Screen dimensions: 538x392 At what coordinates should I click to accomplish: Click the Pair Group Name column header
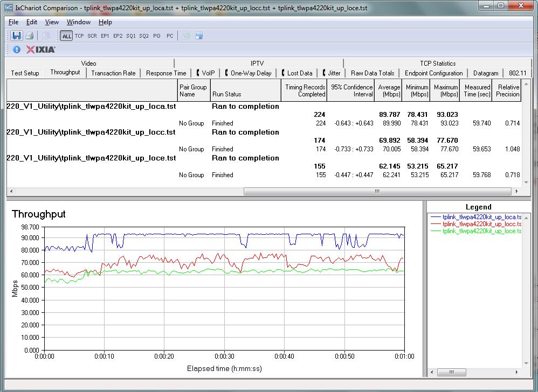pyautogui.click(x=194, y=90)
